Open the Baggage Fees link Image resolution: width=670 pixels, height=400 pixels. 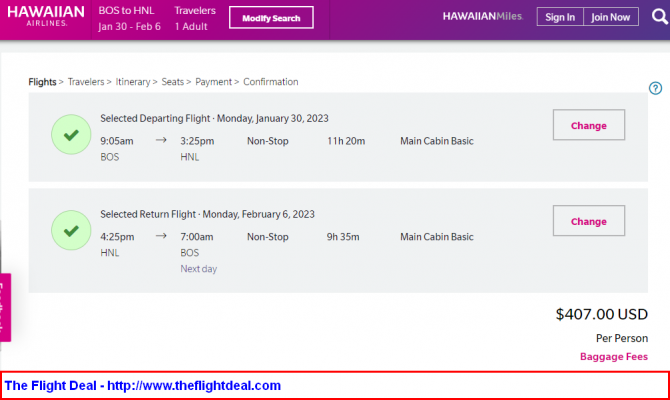(614, 356)
